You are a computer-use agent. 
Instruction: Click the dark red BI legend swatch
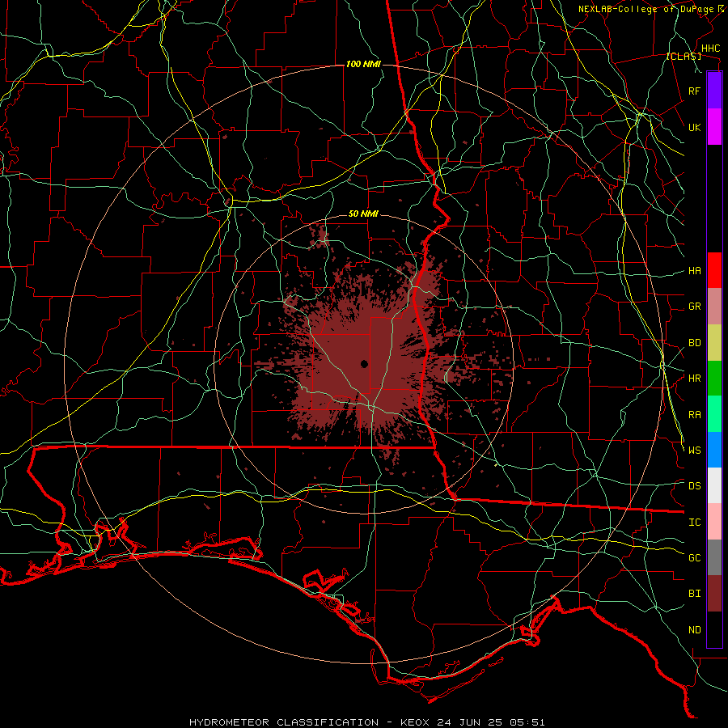click(x=714, y=594)
